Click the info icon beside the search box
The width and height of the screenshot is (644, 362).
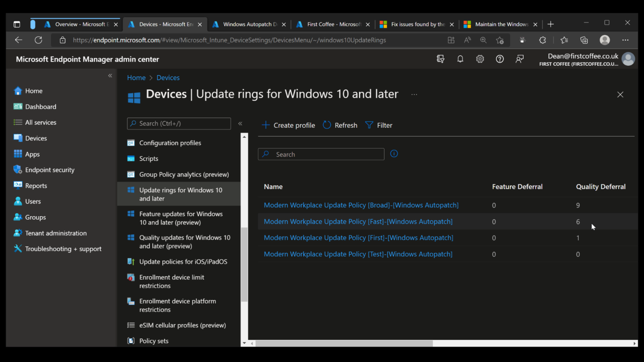394,154
